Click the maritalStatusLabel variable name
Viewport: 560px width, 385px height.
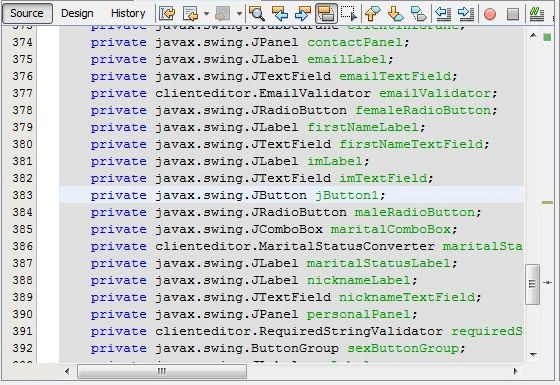[x=379, y=264]
